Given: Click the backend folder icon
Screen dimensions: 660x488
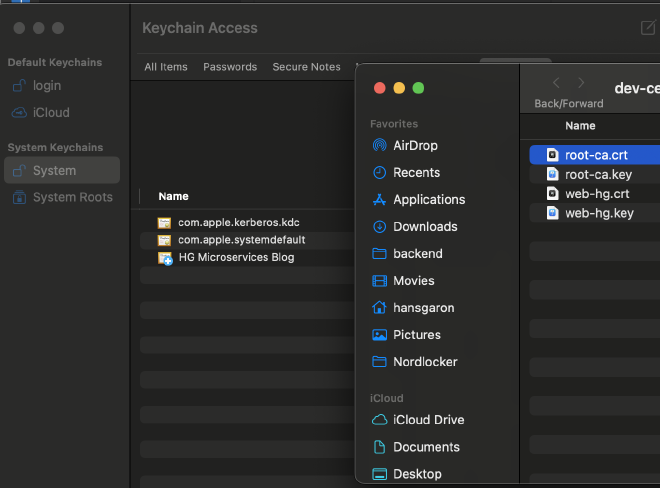Looking at the screenshot, I should [x=379, y=253].
